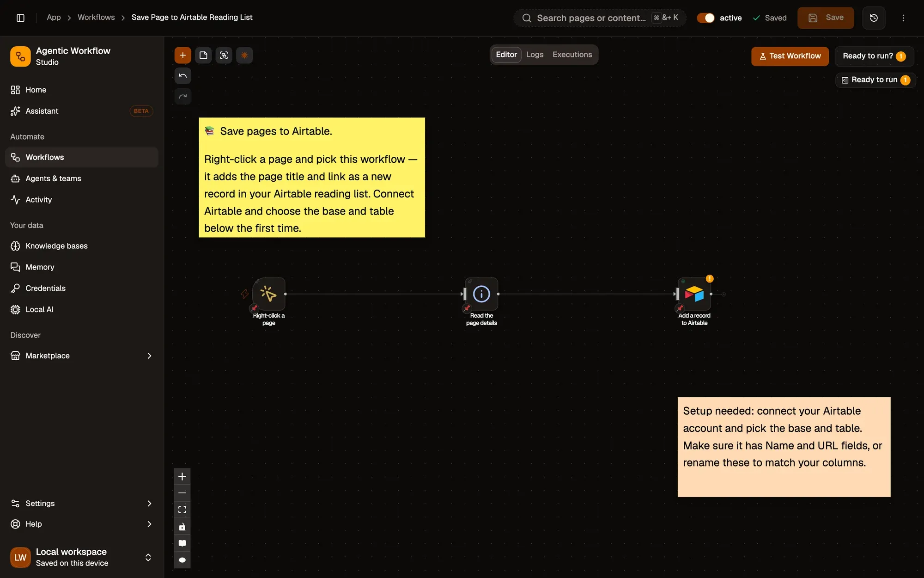The image size is (924, 578).
Task: Click the Agentic Workflow Studio logo
Action: click(x=20, y=56)
